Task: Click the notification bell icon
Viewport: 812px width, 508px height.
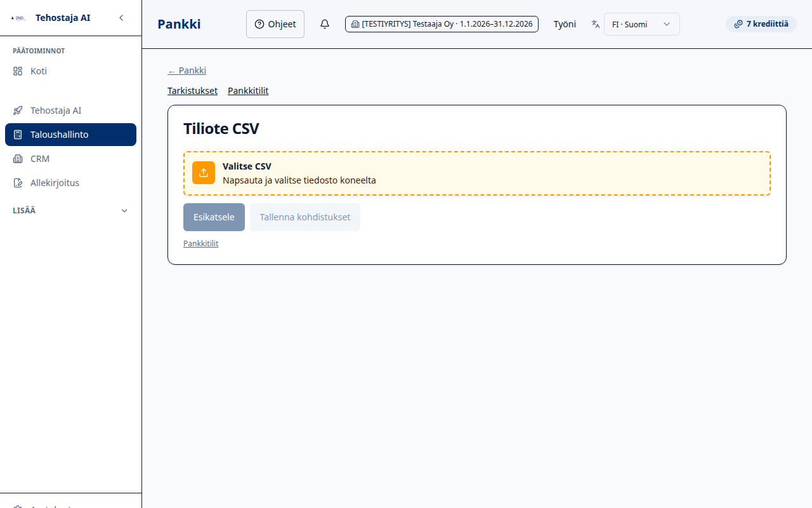Action: tap(325, 24)
